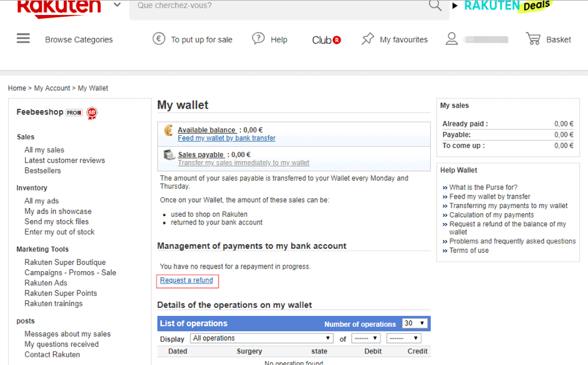Open the All operations display dropdown

click(262, 338)
